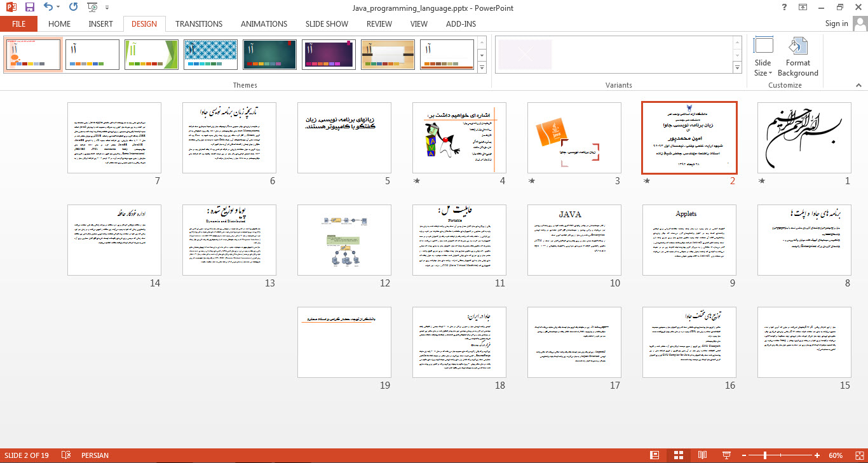Viewport: 868px width, 463px height.
Task: Click PERSIAN language indicator
Action: pyautogui.click(x=95, y=455)
